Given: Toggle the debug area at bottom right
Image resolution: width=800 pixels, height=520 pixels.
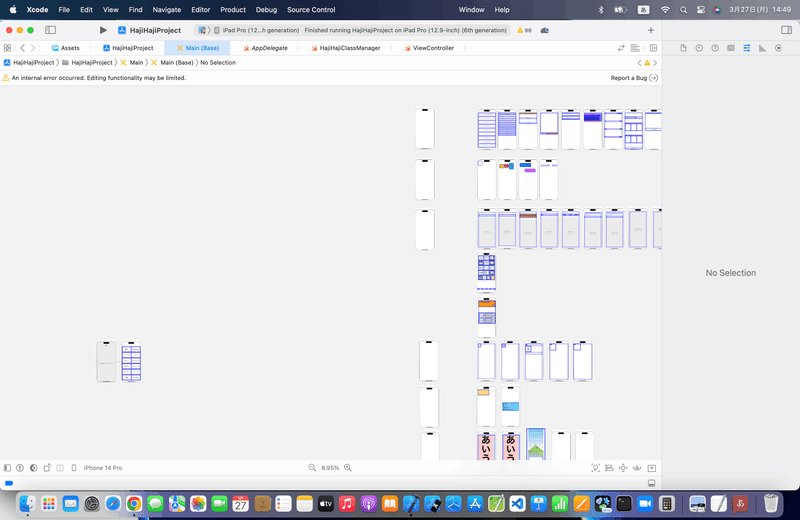Looking at the screenshot, I should [652, 483].
